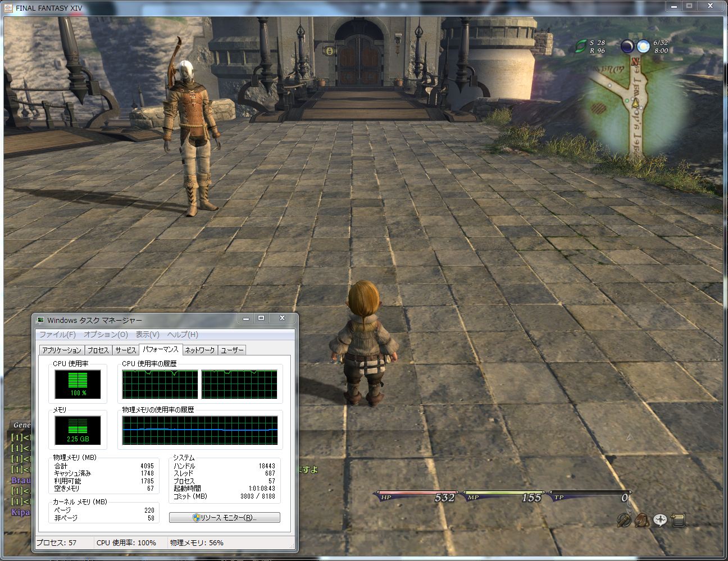Expand the 表示(V) menu
This screenshot has height=561, width=728.
click(147, 335)
